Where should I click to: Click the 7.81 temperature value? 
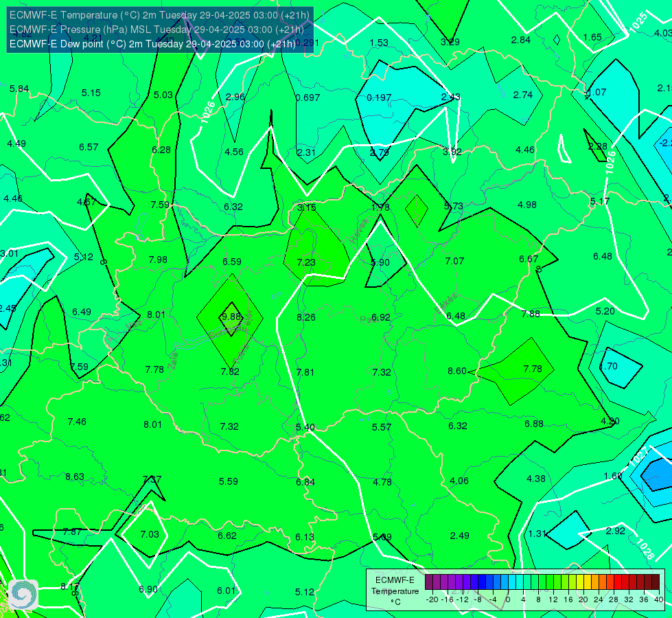(305, 372)
